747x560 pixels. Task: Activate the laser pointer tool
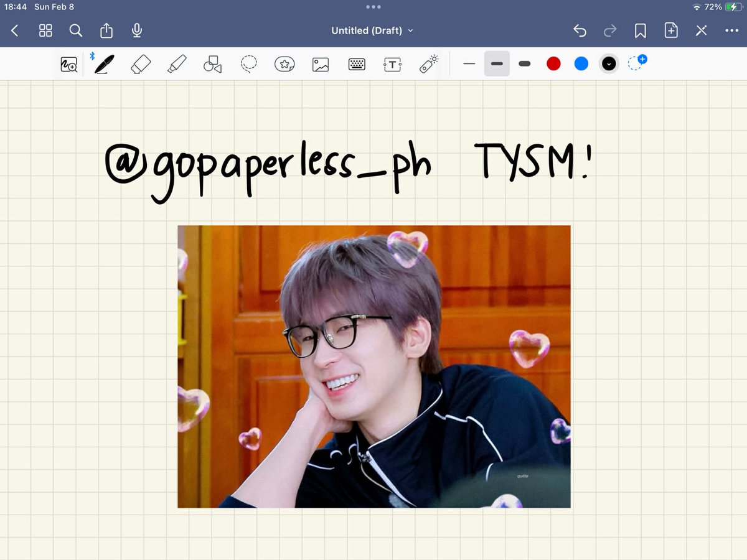(x=428, y=64)
